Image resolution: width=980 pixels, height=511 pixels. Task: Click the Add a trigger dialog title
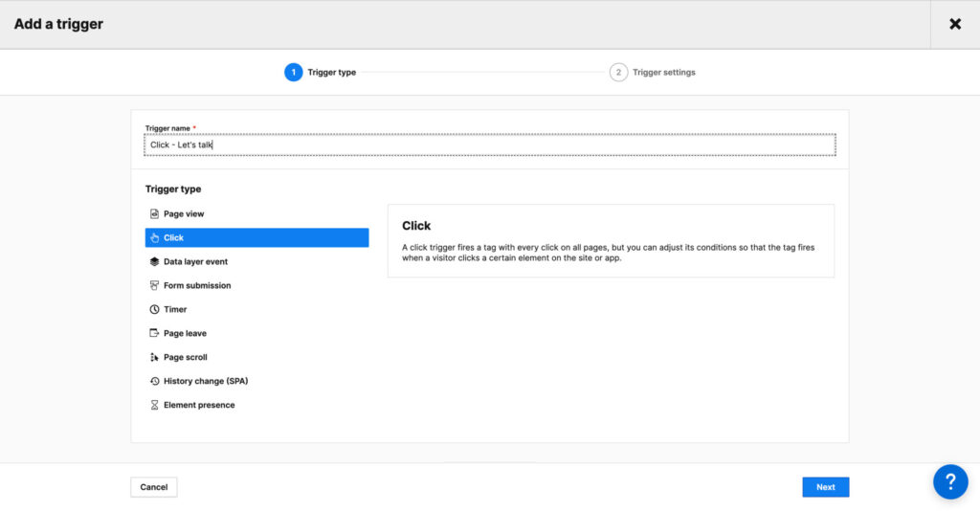(58, 24)
